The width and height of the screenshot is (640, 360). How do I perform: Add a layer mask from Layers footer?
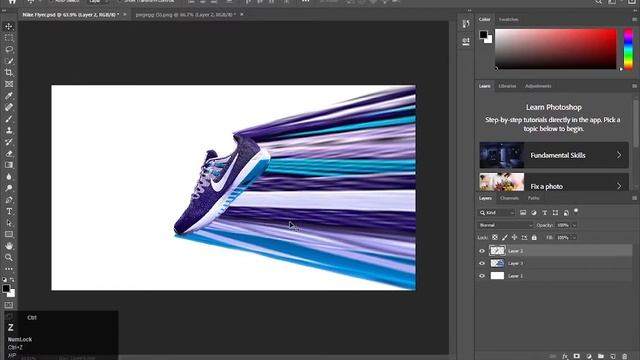pos(577,356)
